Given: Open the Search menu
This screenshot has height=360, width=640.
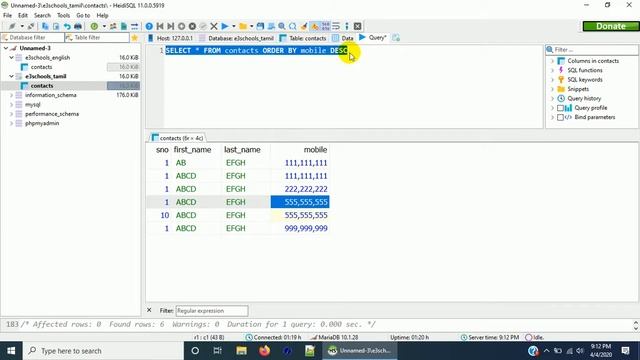Looking at the screenshot, I should (x=42, y=16).
